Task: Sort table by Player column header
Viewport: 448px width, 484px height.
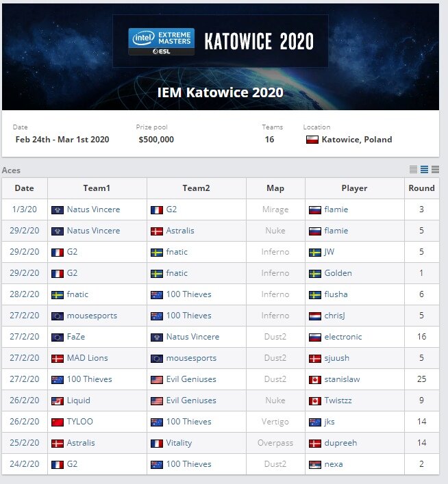Action: (x=354, y=188)
